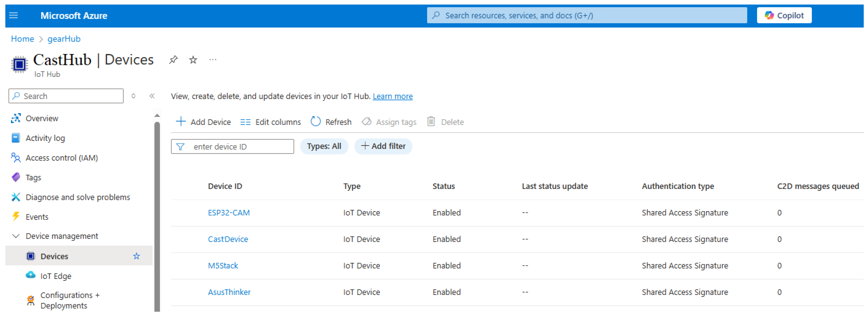Open Edit columns in toolbar
This screenshot has width=868, height=316.
point(270,122)
